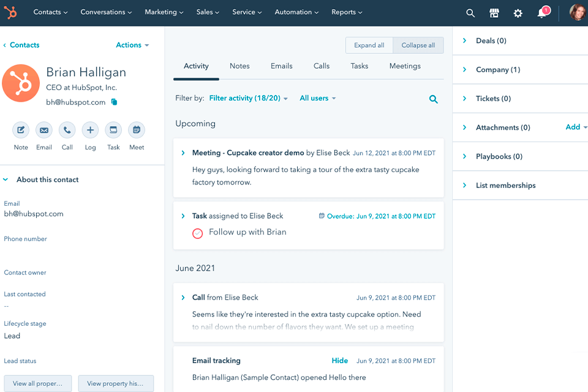The height and width of the screenshot is (392, 588).
Task: Expand the Call from Elise Beck card
Action: (x=183, y=298)
